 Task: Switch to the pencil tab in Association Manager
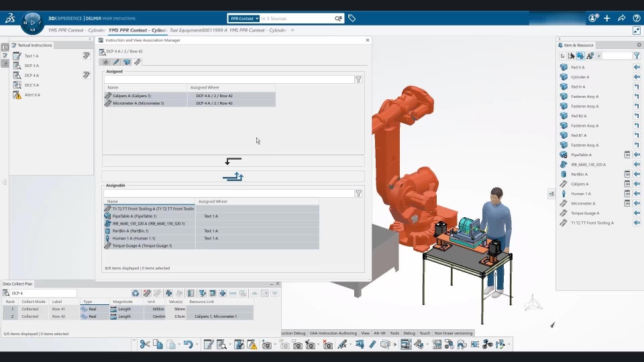pos(116,62)
